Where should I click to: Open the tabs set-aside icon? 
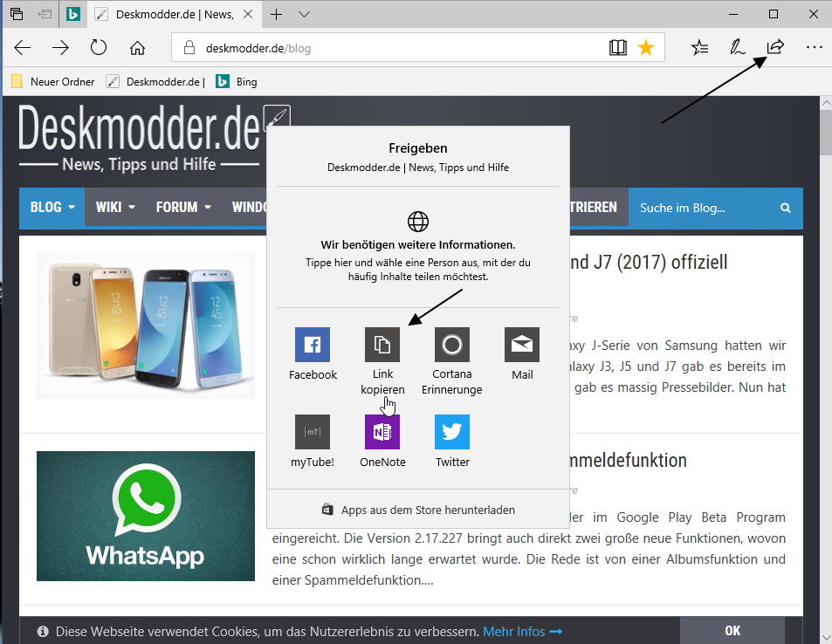coord(17,14)
